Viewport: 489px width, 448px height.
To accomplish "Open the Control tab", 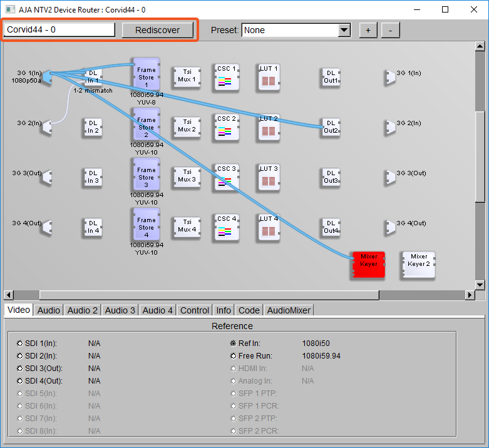I will (x=194, y=310).
